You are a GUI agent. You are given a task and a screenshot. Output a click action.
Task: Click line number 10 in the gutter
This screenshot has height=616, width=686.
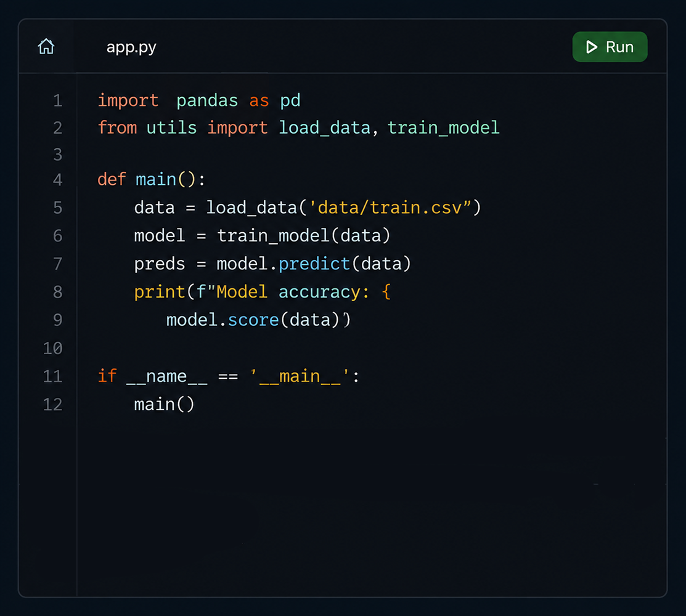point(53,348)
